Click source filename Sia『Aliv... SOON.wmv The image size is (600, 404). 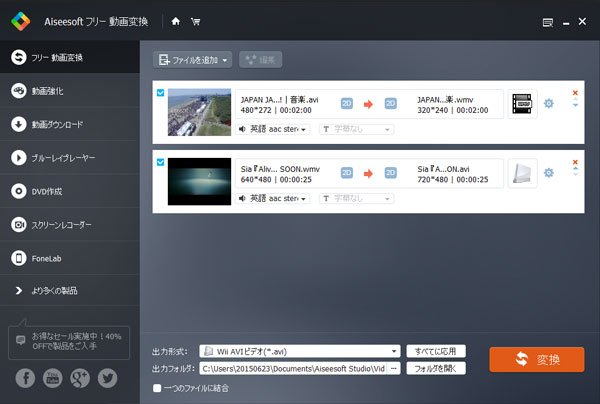280,169
